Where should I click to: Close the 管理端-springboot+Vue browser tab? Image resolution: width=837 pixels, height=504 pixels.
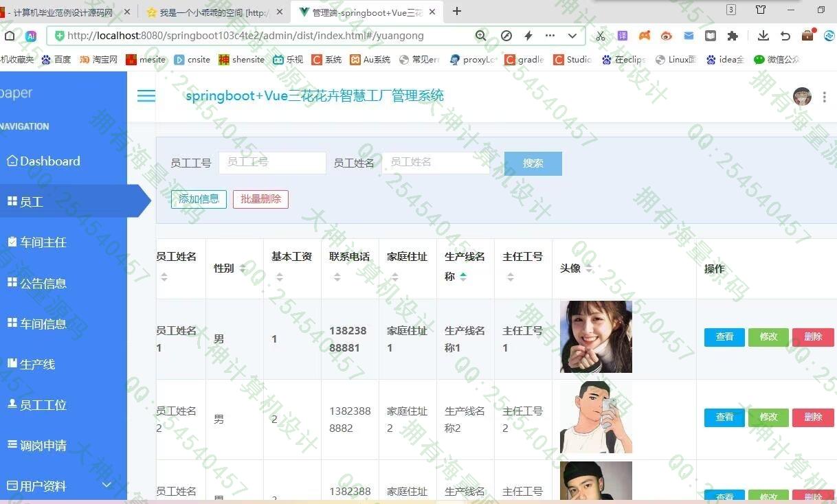[x=432, y=12]
